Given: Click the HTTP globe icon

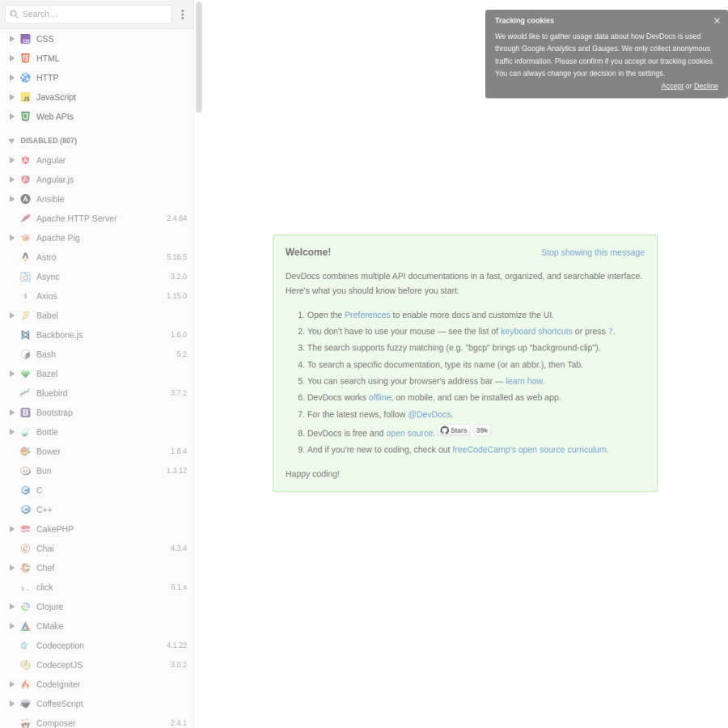Looking at the screenshot, I should click(x=26, y=78).
